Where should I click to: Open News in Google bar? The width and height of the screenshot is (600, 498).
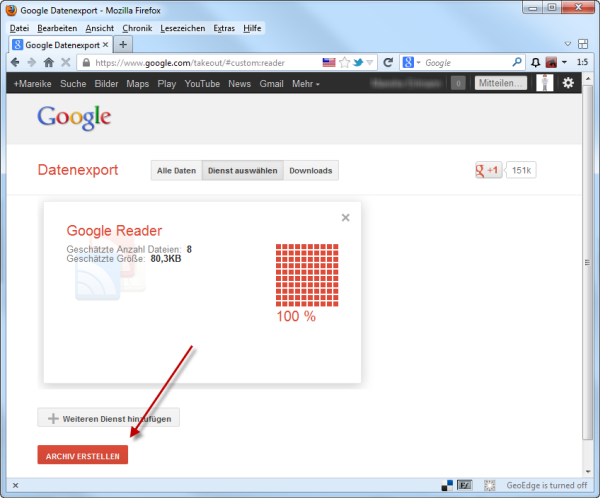click(240, 84)
